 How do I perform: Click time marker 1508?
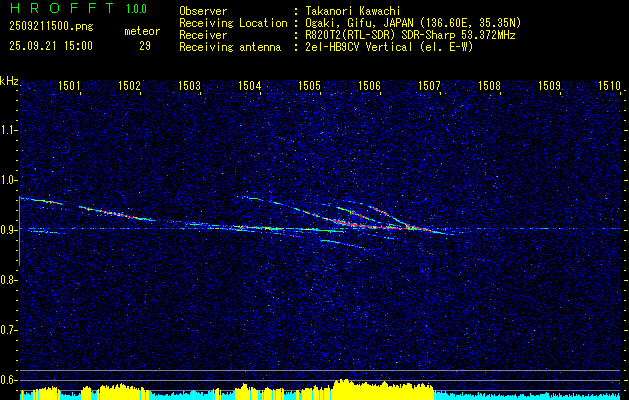tap(489, 85)
